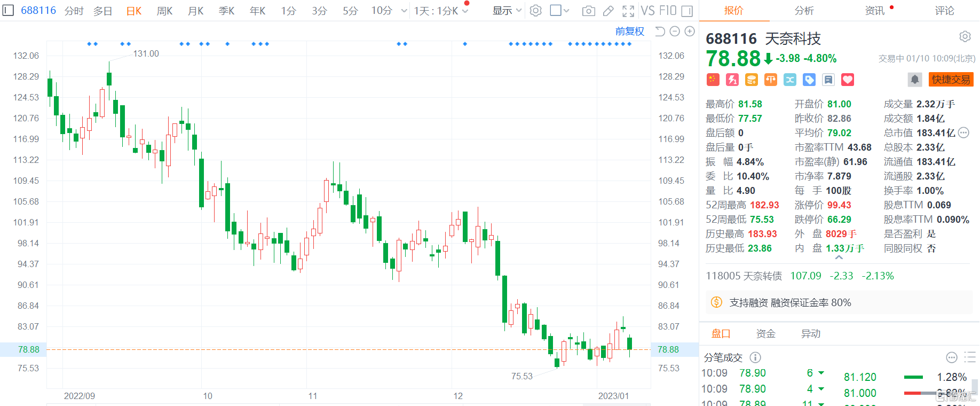Expand the chart to fullscreen

(628, 11)
